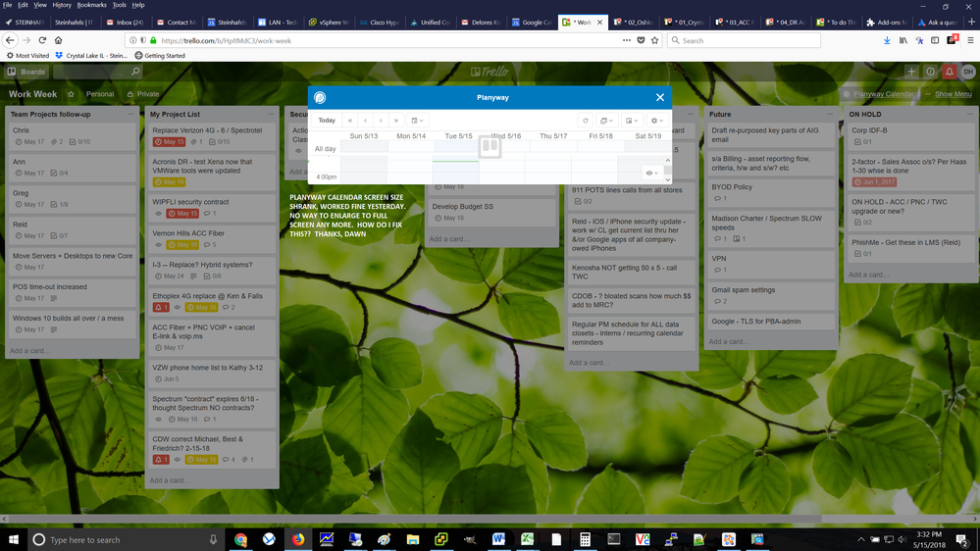Click Today button in Planyway

[327, 121]
